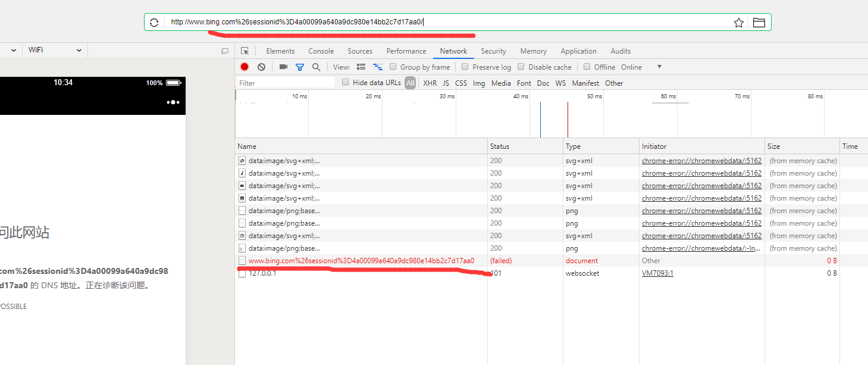Click the Filter text input field
Image resolution: width=868 pixels, height=365 pixels.
coord(286,83)
